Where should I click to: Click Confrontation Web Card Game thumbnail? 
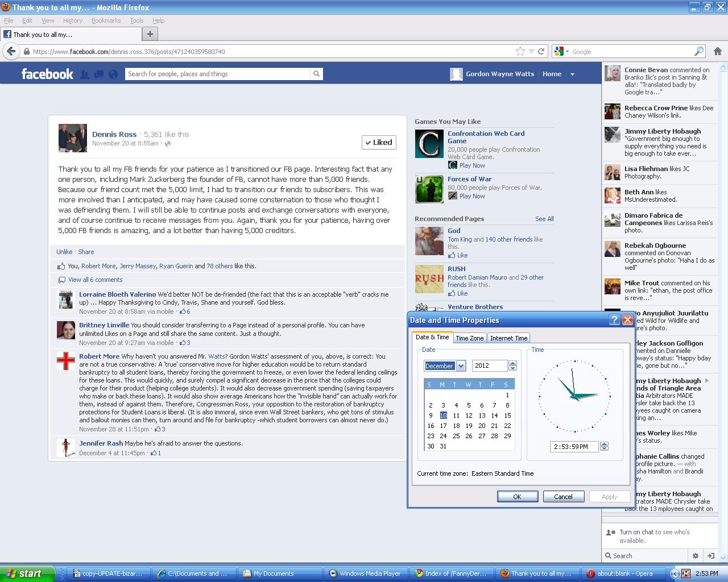point(429,144)
